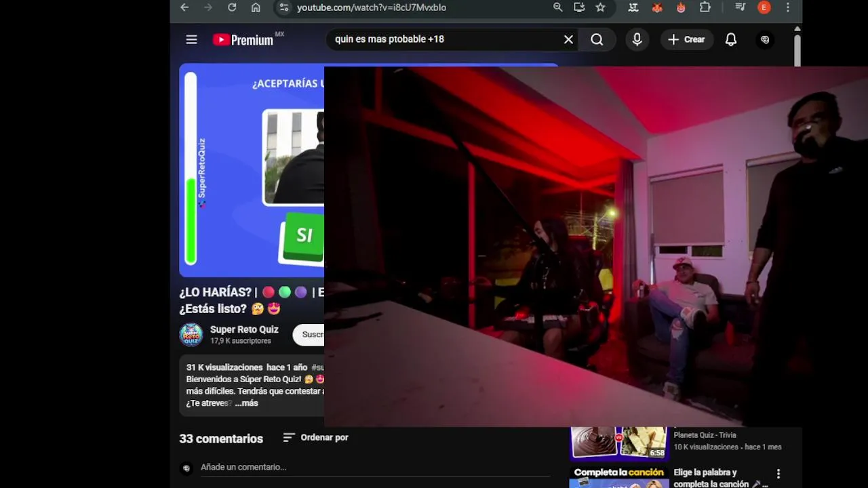Viewport: 868px width, 488px height.
Task: Click the page vertical scrollbar
Action: [x=797, y=50]
